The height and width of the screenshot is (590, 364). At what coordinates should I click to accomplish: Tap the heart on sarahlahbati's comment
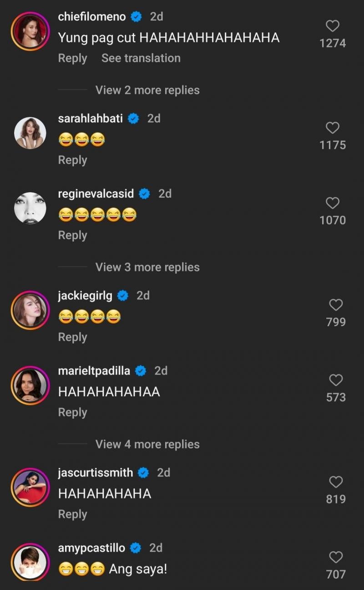pyautogui.click(x=333, y=128)
